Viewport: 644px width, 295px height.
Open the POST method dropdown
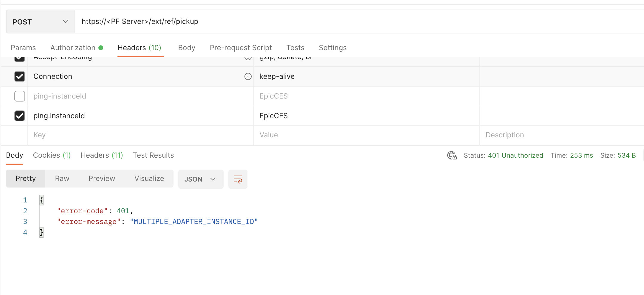coord(40,21)
